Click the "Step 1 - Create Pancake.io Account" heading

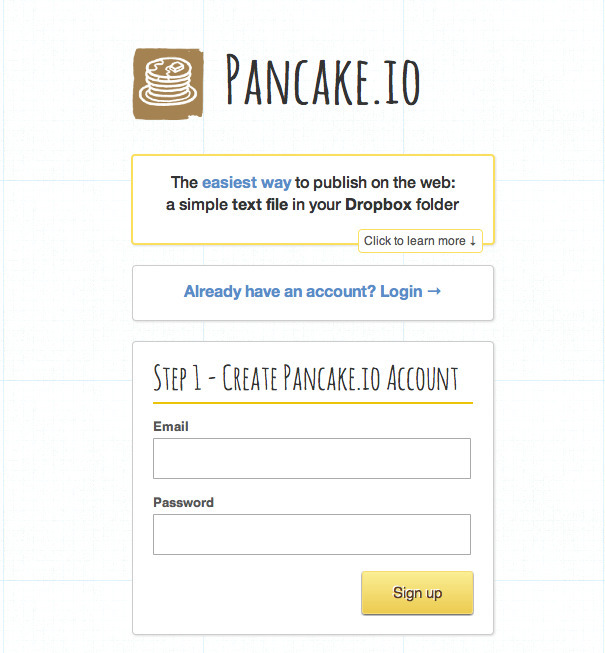click(305, 378)
